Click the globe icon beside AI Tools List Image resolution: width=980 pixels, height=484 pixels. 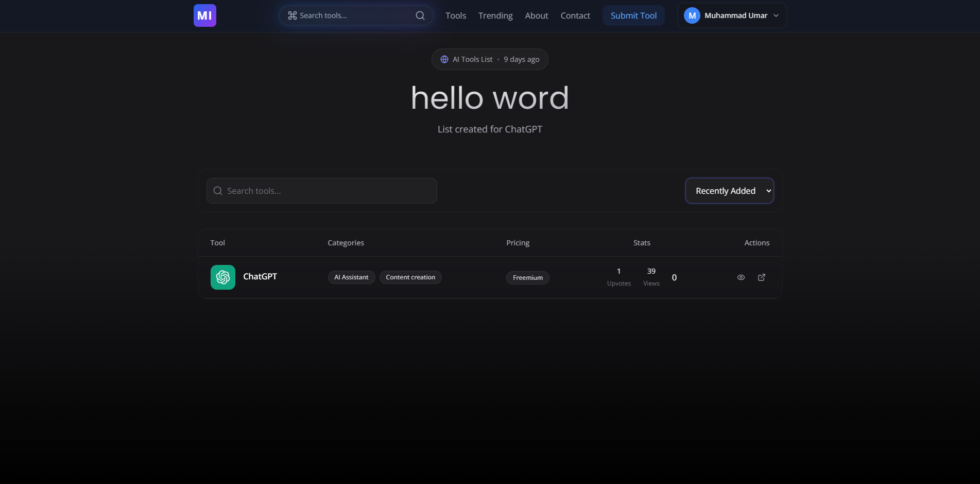click(x=444, y=59)
